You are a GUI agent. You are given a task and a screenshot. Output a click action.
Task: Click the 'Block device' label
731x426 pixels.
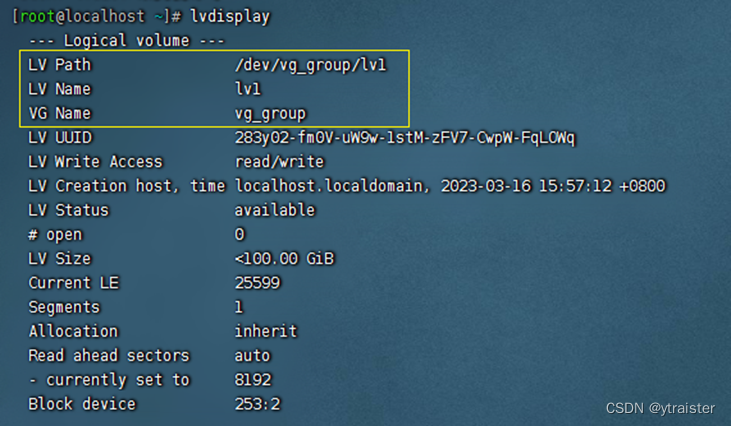coord(82,404)
